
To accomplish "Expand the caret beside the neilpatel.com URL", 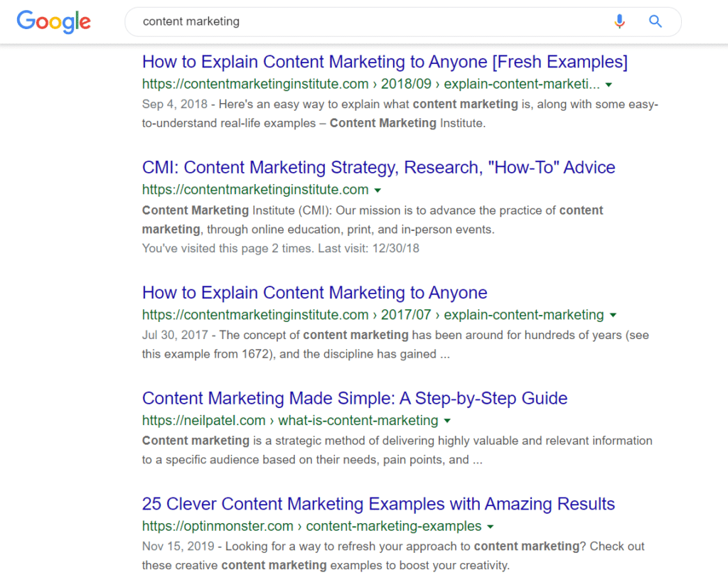I will [447, 420].
